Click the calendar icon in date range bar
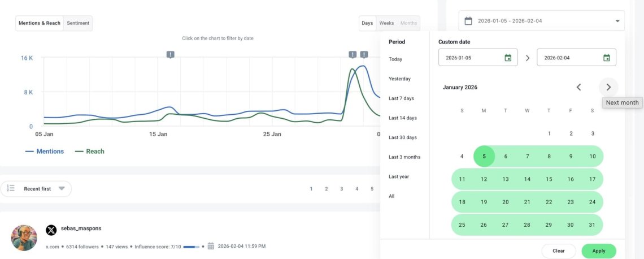Screen dimensions: 644x259 468,21
